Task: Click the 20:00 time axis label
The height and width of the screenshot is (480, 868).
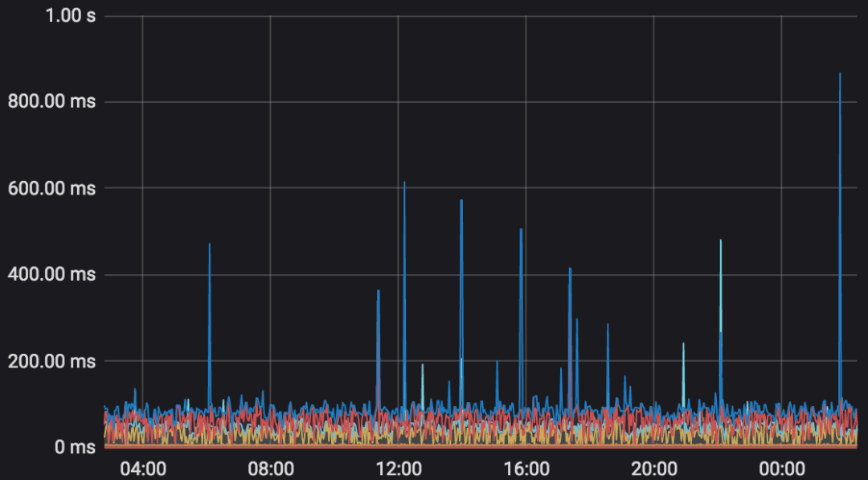Action: [x=653, y=470]
